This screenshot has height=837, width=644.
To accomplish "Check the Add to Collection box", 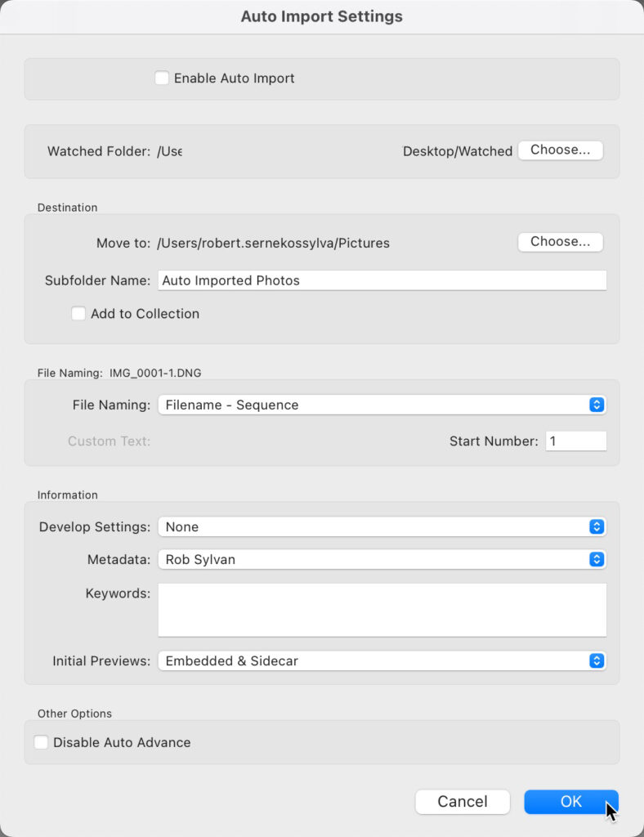I will click(78, 313).
